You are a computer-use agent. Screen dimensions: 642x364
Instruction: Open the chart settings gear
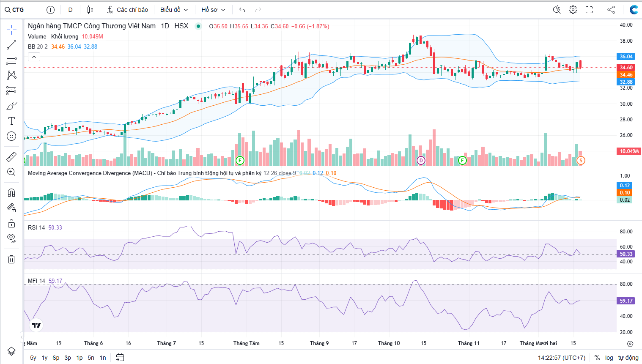tap(573, 10)
